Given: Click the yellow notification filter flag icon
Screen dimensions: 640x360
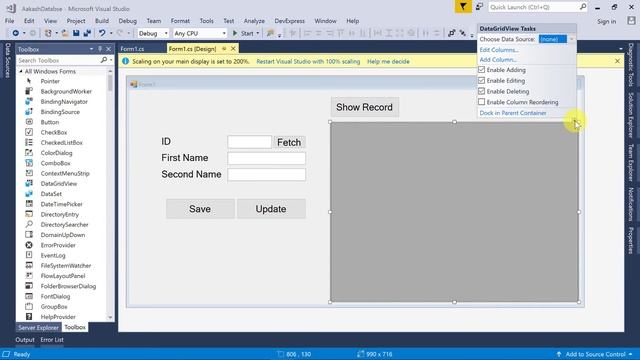Looking at the screenshot, I should click(x=463, y=7).
